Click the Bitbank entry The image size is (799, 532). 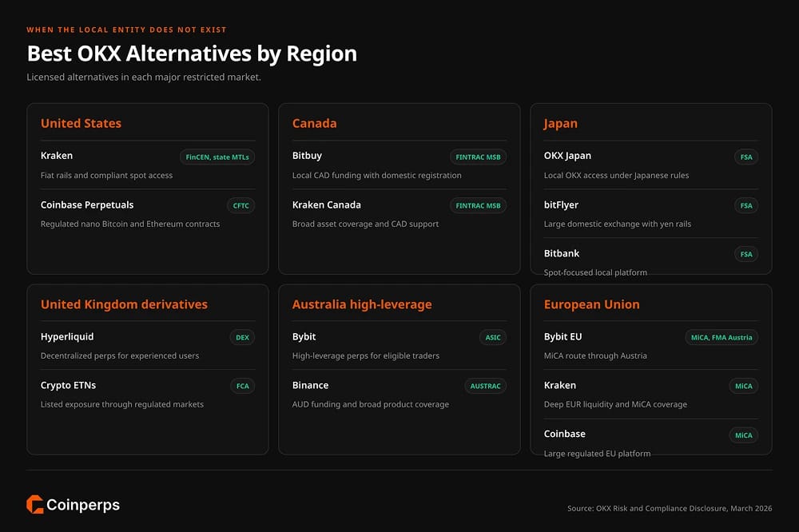click(x=562, y=253)
